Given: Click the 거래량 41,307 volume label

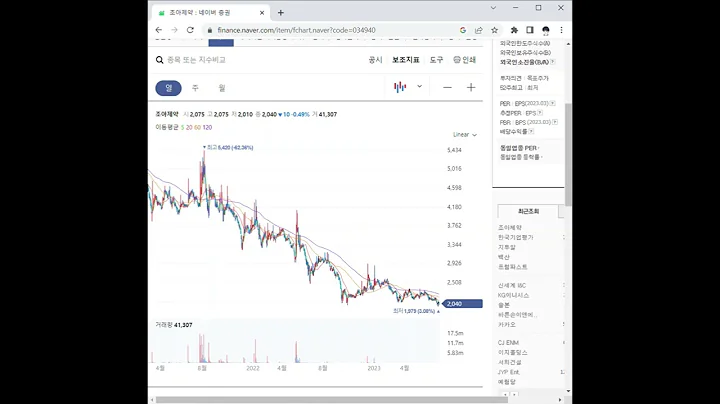Looking at the screenshot, I should pos(174,325).
